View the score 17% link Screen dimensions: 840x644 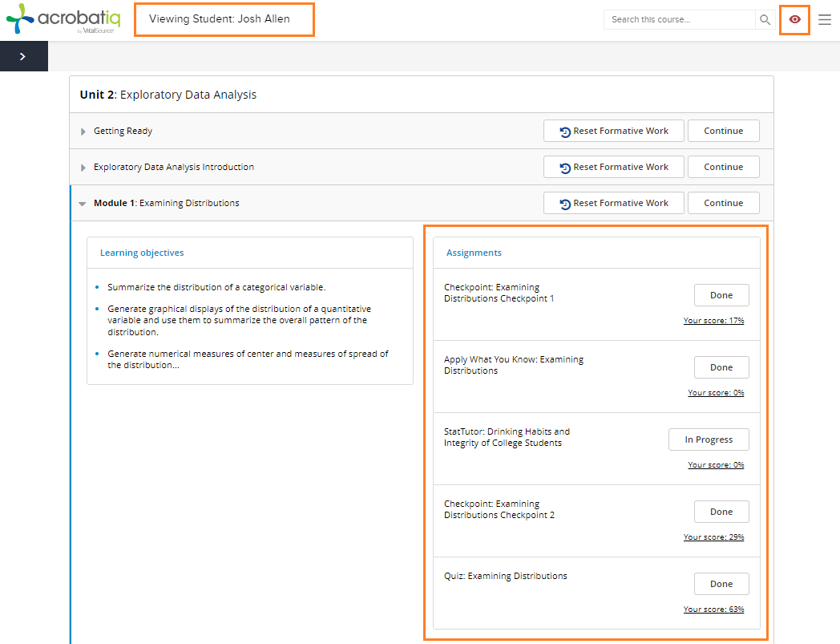713,321
